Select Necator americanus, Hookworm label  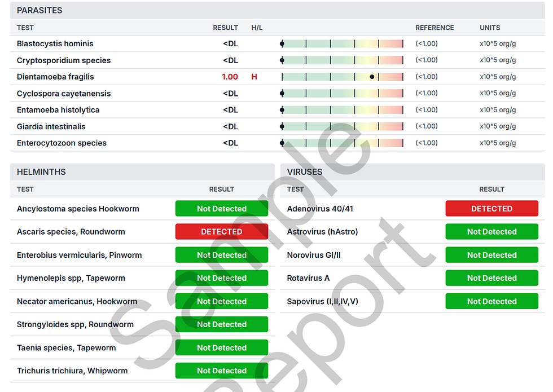(x=77, y=301)
